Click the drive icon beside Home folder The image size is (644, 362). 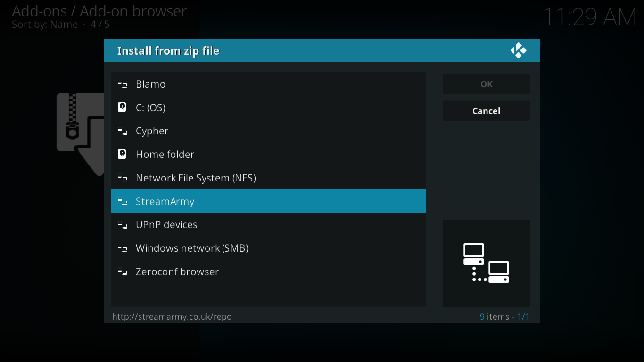[x=123, y=154]
